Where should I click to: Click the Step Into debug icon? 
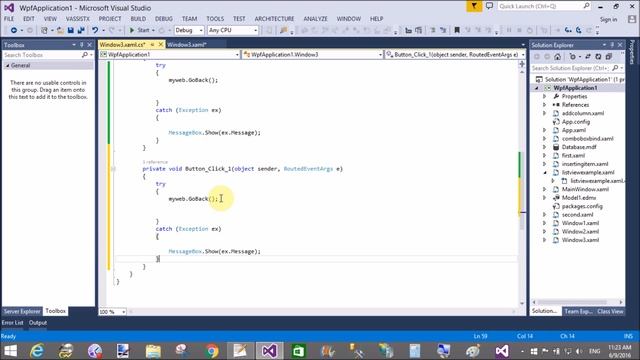(568, 30)
